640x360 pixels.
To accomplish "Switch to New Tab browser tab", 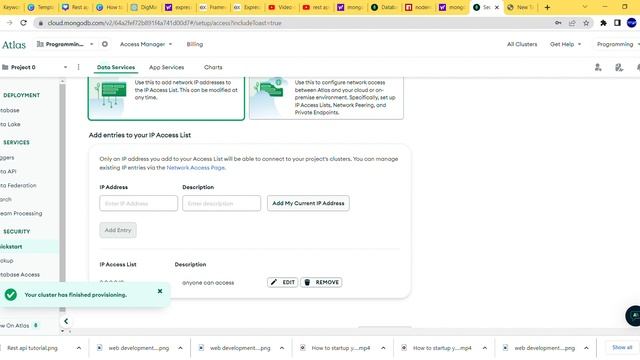I will pos(520,7).
